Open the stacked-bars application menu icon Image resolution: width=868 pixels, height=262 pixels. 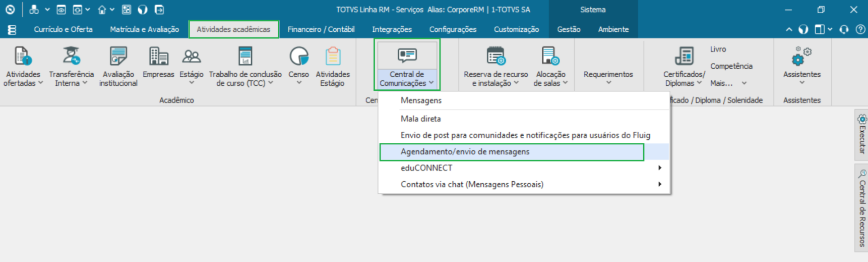pyautogui.click(x=12, y=30)
